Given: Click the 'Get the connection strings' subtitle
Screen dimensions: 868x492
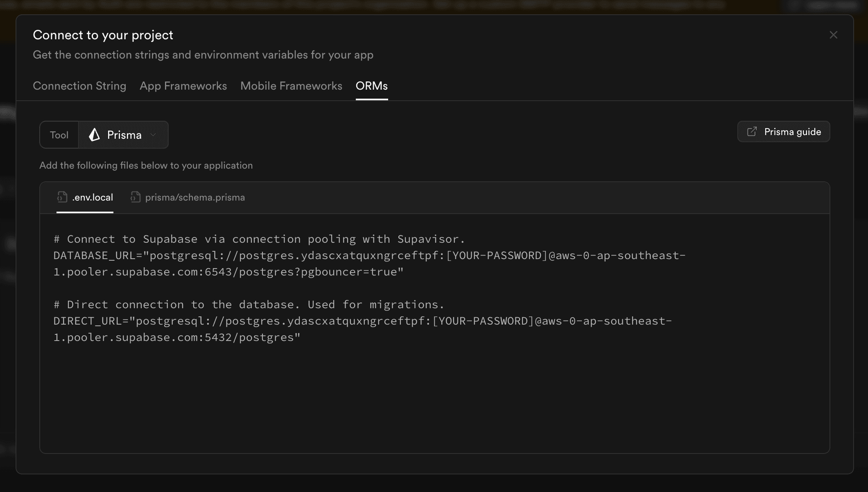Looking at the screenshot, I should [203, 55].
